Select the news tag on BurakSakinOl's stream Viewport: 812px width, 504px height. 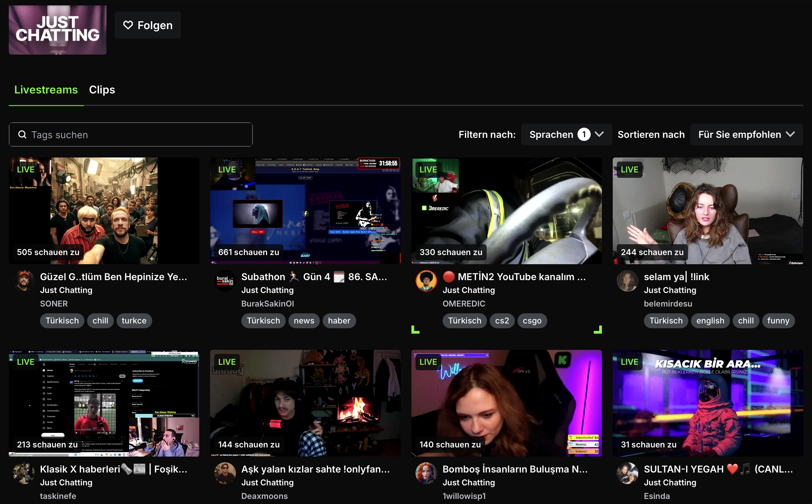click(304, 321)
